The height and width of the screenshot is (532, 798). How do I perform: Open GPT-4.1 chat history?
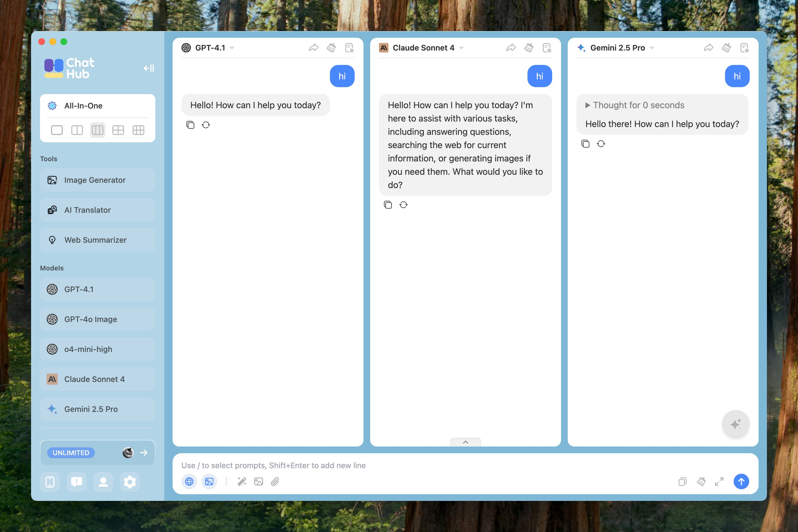[349, 48]
